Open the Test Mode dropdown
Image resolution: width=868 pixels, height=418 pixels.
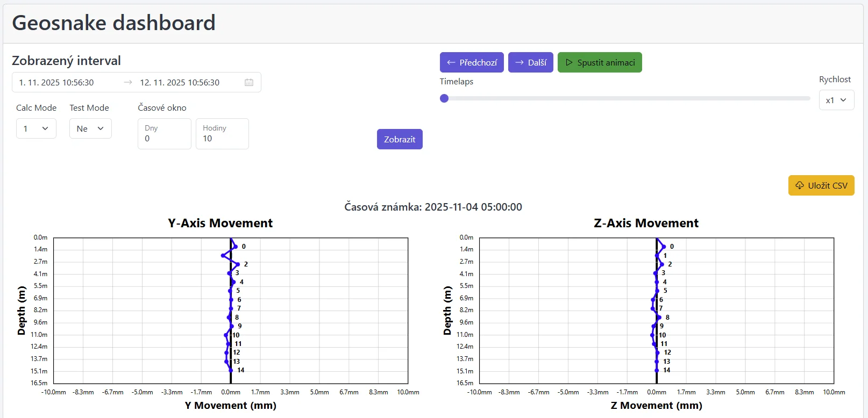coord(90,128)
